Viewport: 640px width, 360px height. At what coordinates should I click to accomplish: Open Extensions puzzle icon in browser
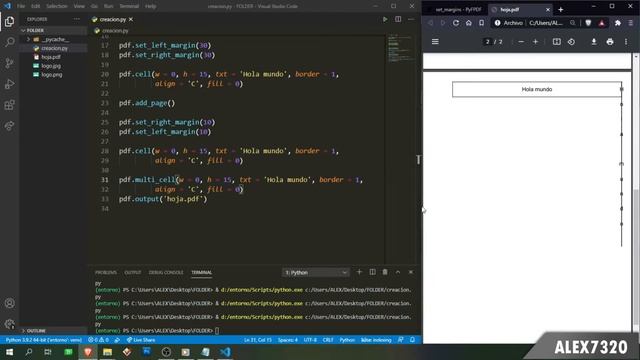(618, 23)
